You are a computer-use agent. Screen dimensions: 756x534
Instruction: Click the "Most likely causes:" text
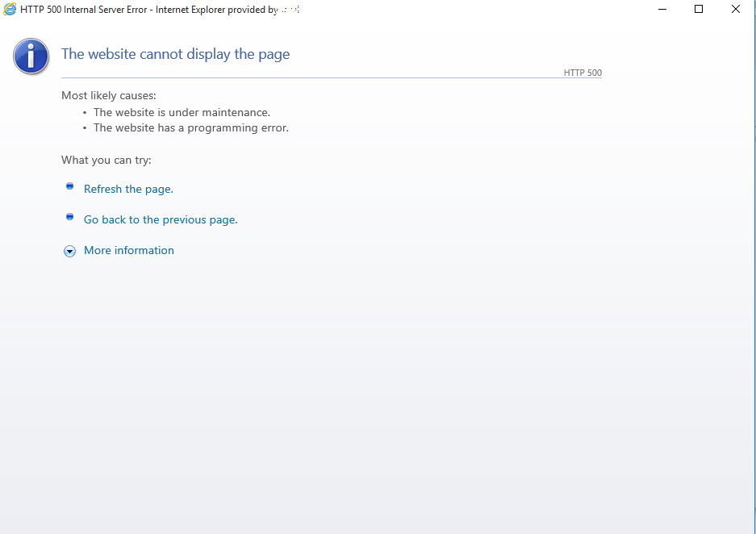point(109,96)
